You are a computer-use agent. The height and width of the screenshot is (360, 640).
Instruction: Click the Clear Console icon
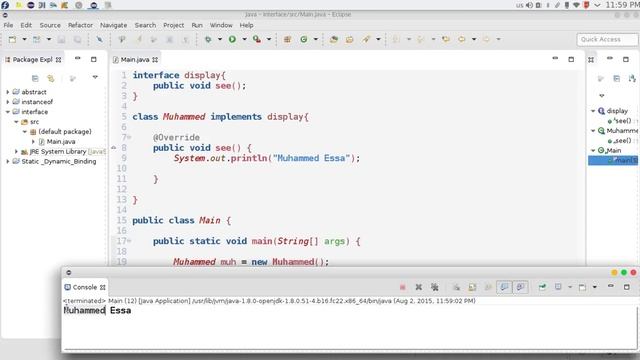coord(456,287)
